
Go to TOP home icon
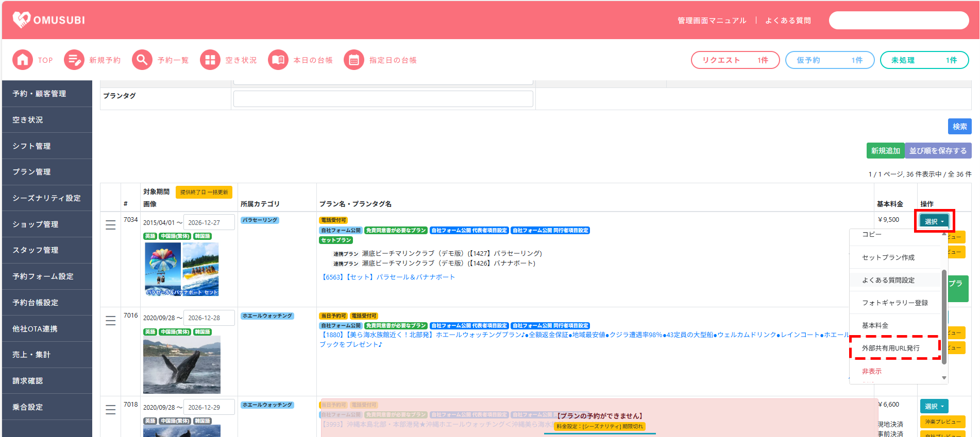[x=22, y=60]
